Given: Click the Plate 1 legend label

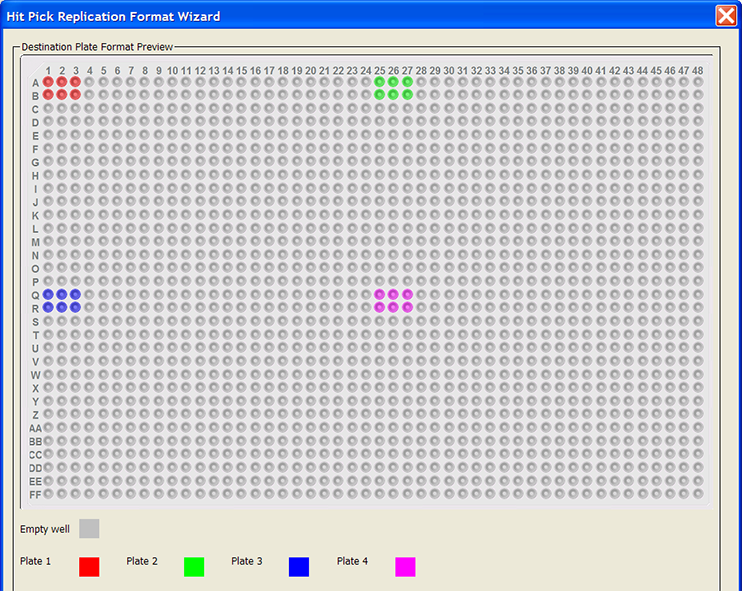Looking at the screenshot, I should click(35, 561).
